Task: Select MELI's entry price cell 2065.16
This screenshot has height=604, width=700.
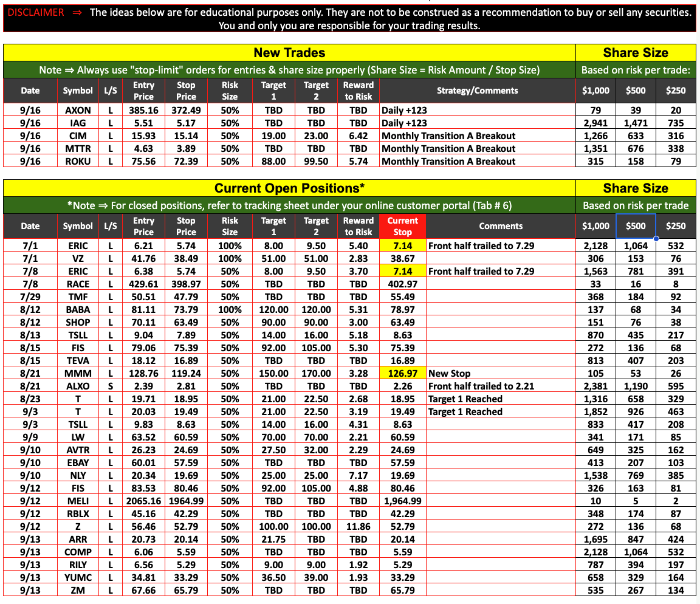Action: [x=143, y=501]
